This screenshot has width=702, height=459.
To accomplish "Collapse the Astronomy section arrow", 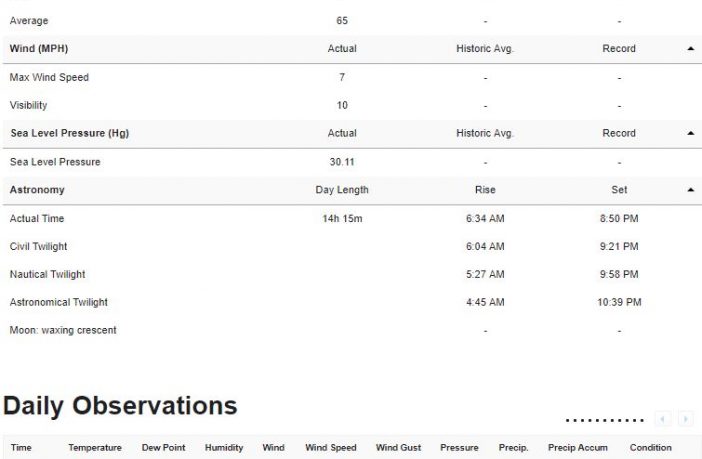I will pyautogui.click(x=690, y=190).
